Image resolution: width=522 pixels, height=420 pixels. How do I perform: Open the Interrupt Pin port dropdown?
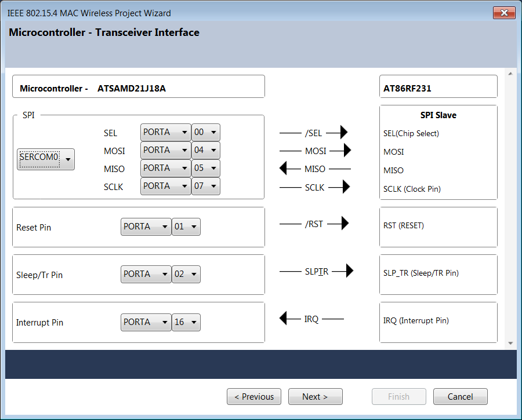click(146, 322)
